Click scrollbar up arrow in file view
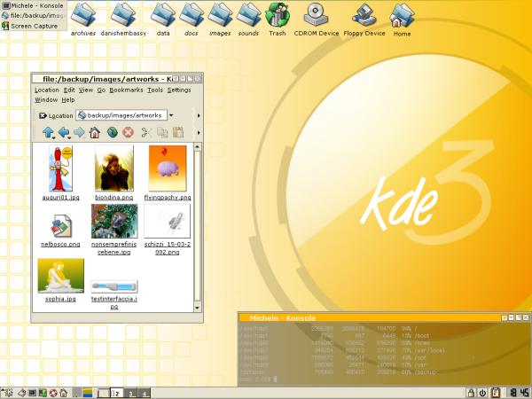Viewport: 532px width, 399px height. tap(197, 147)
